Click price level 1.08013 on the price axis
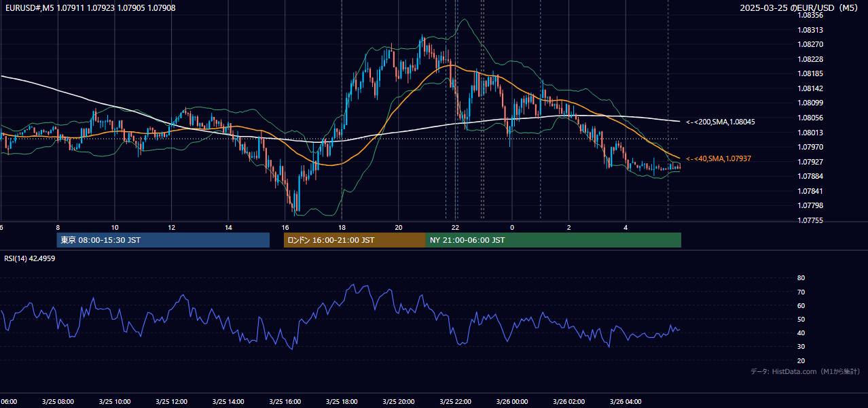868x408 pixels. [811, 133]
